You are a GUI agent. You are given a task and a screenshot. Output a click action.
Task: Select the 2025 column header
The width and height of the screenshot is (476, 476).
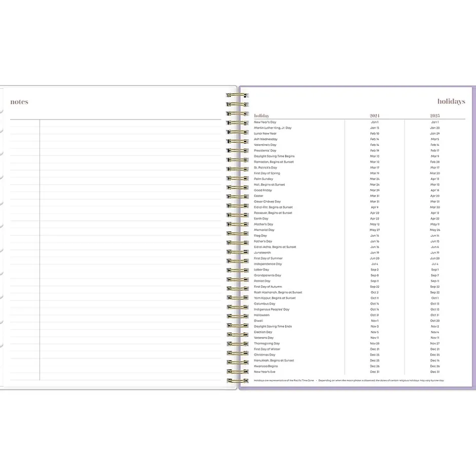[434, 116]
